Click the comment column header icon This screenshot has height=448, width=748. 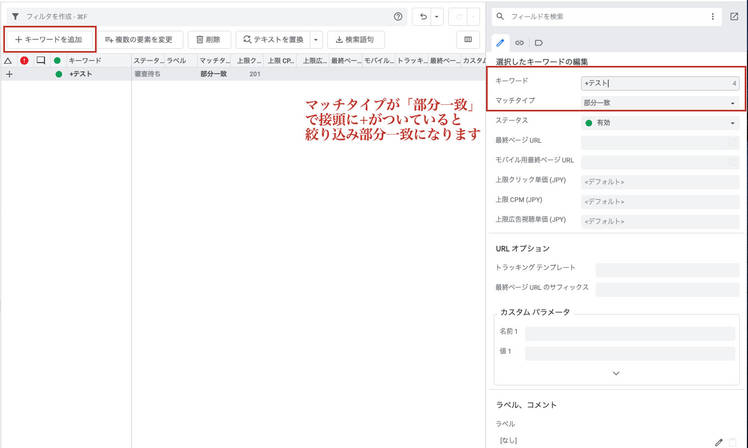click(41, 61)
